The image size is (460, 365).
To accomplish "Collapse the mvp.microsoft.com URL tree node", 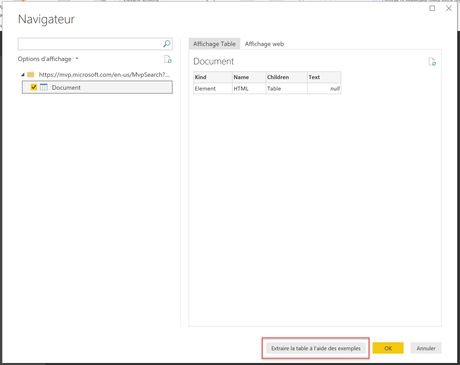I will click(23, 75).
